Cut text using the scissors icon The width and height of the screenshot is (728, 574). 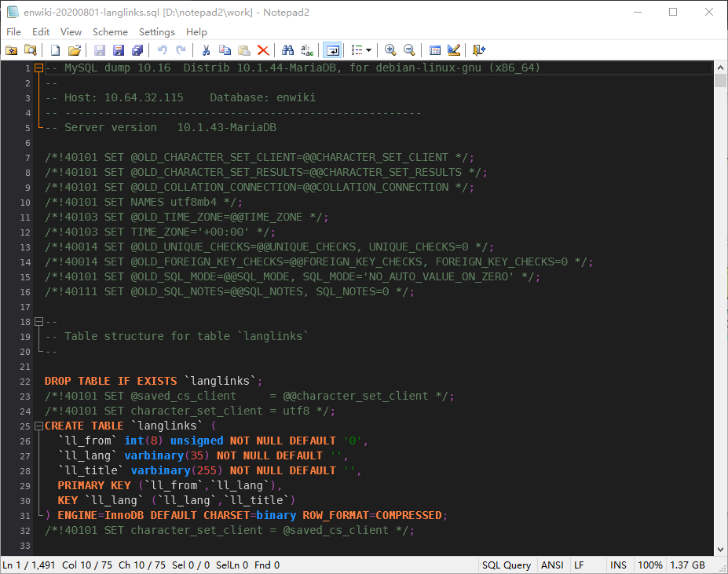[x=207, y=49]
